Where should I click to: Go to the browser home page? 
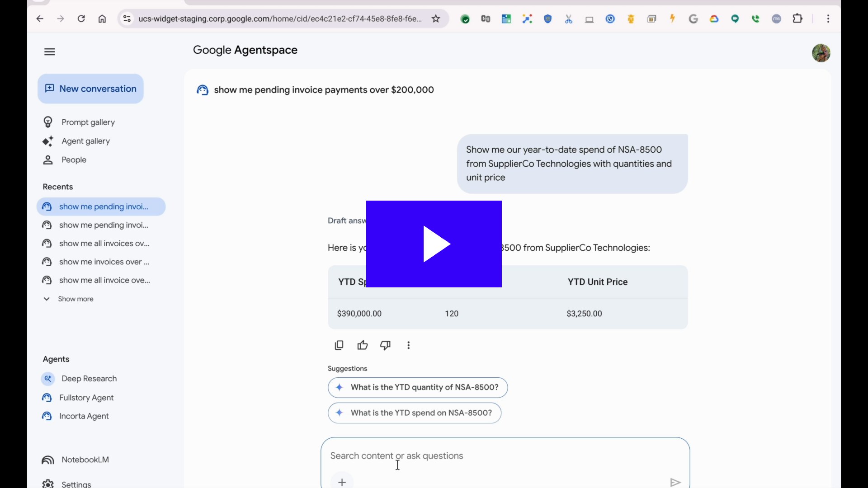click(103, 19)
